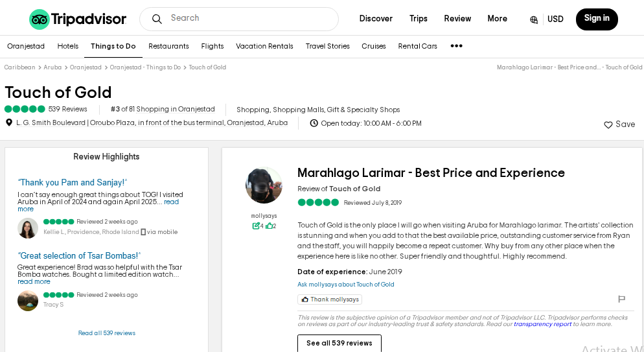Click the five-bubble rating under Touch of Gold
Screen dimensions: 644x352
(25, 109)
